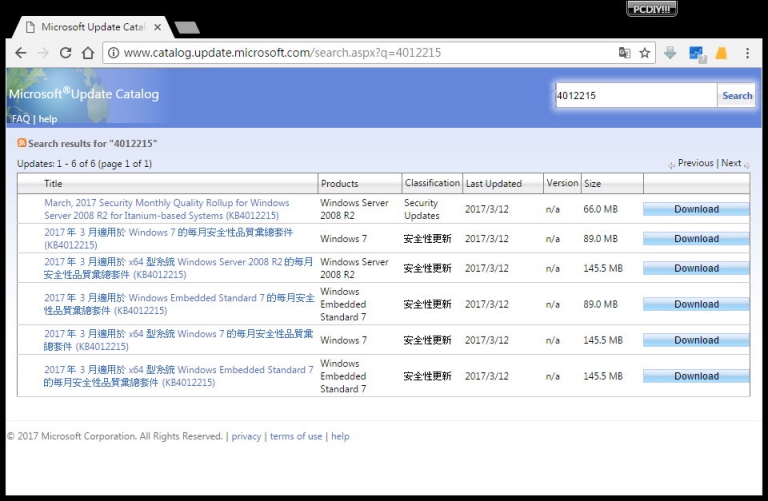Go to Next results page

click(731, 163)
